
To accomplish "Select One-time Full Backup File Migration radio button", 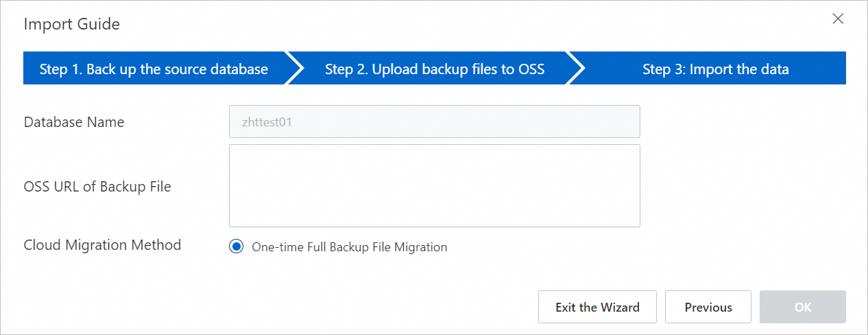I will pos(237,247).
